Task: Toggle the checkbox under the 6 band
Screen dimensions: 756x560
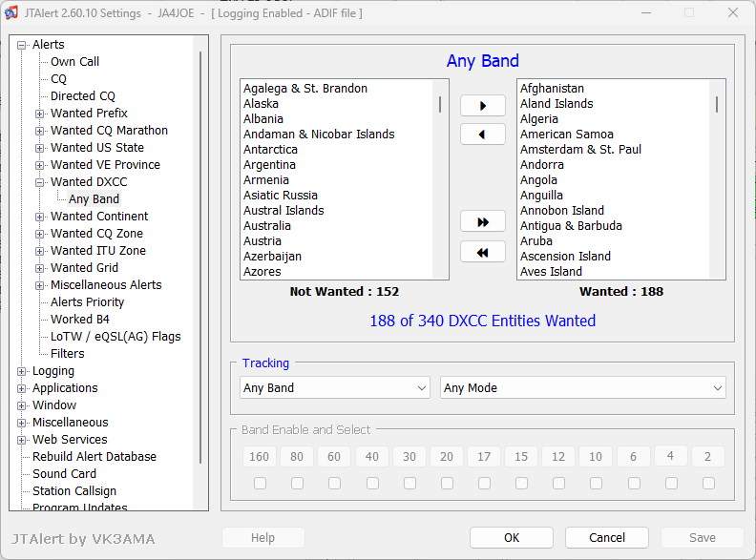Action: coord(634,483)
